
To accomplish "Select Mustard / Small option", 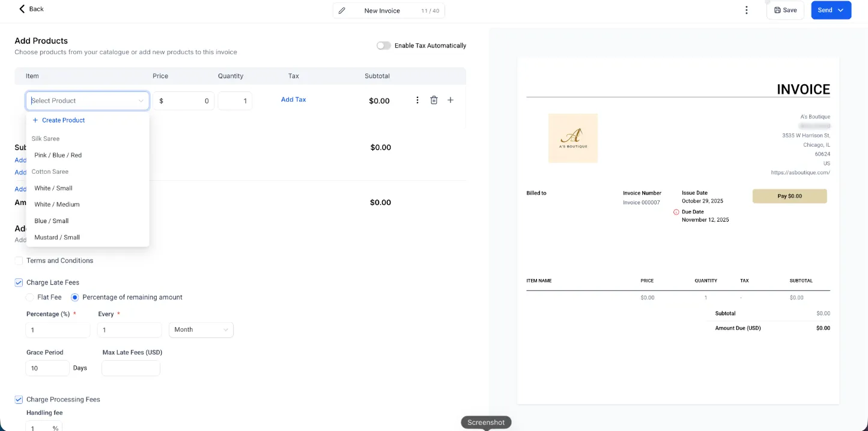I will pos(88,237).
